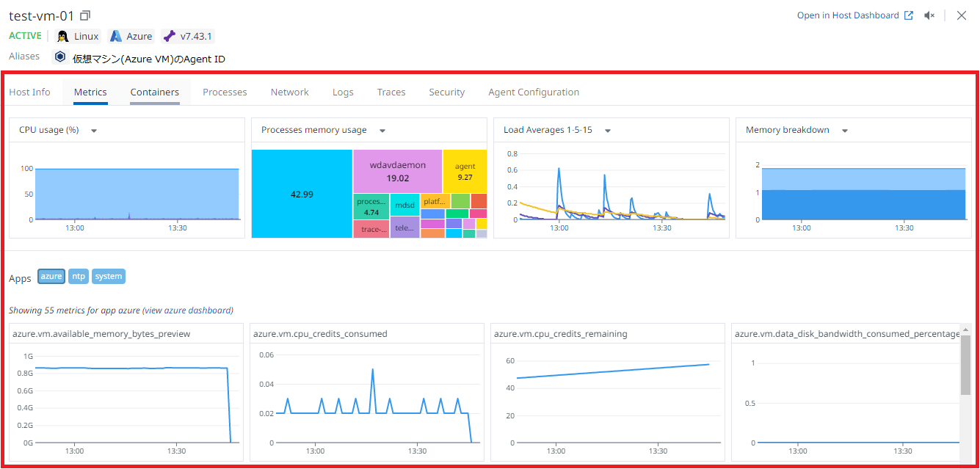The image size is (980, 469).
Task: Open the Containers tab
Action: 155,92
